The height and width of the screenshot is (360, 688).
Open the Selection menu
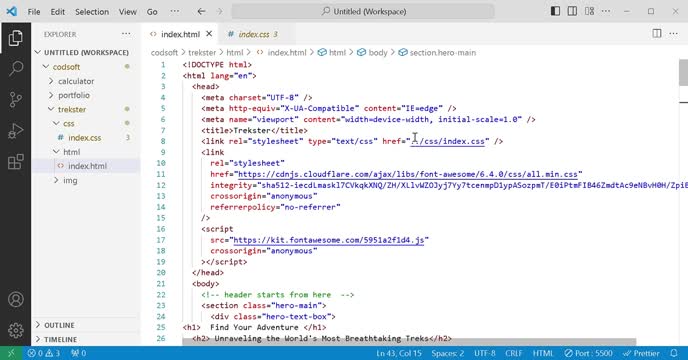click(x=92, y=12)
